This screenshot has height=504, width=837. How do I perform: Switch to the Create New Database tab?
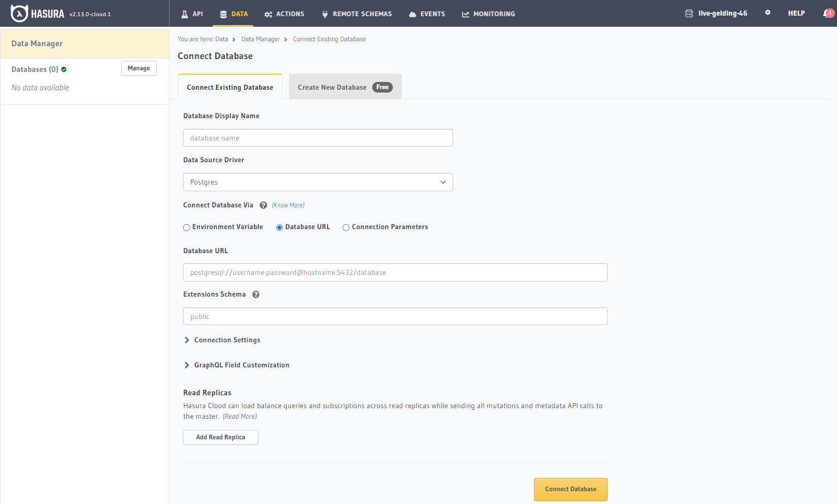click(344, 87)
